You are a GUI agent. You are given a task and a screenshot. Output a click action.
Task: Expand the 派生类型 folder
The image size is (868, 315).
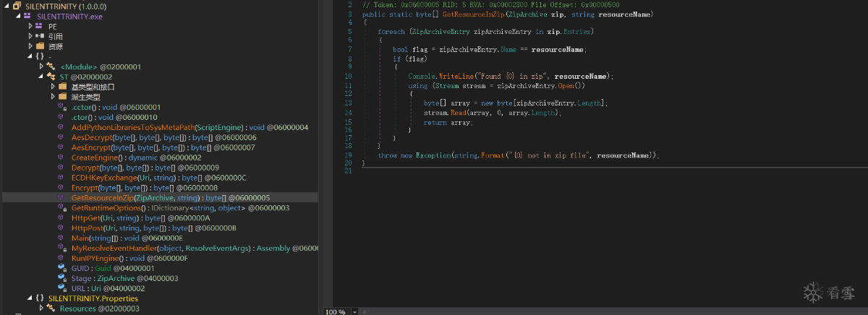(x=53, y=97)
